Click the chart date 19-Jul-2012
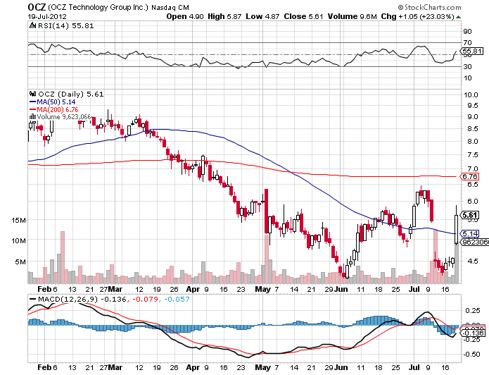 47,16
